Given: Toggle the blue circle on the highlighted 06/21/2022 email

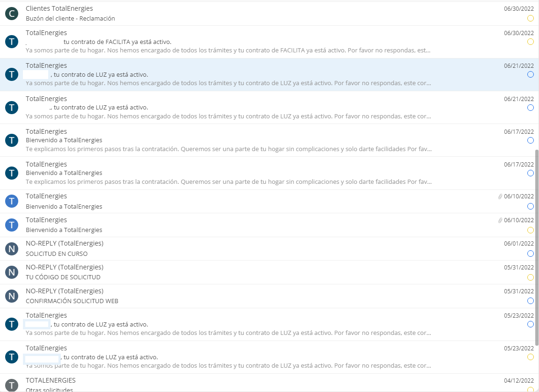Looking at the screenshot, I should tap(531, 74).
